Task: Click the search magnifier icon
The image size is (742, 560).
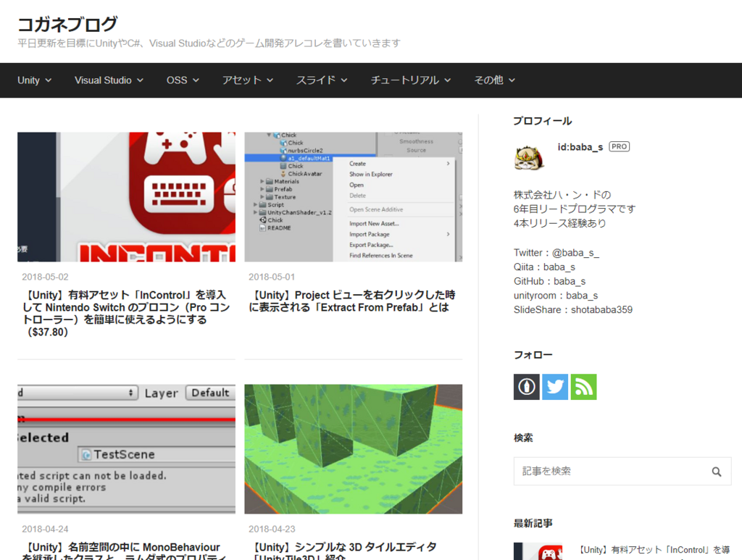Action: click(x=717, y=472)
